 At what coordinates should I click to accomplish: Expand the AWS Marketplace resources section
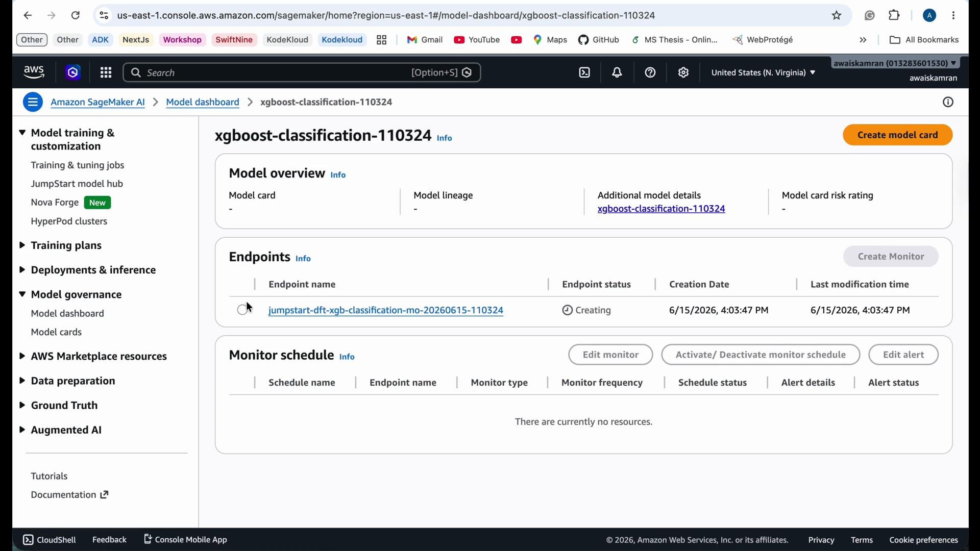22,357
